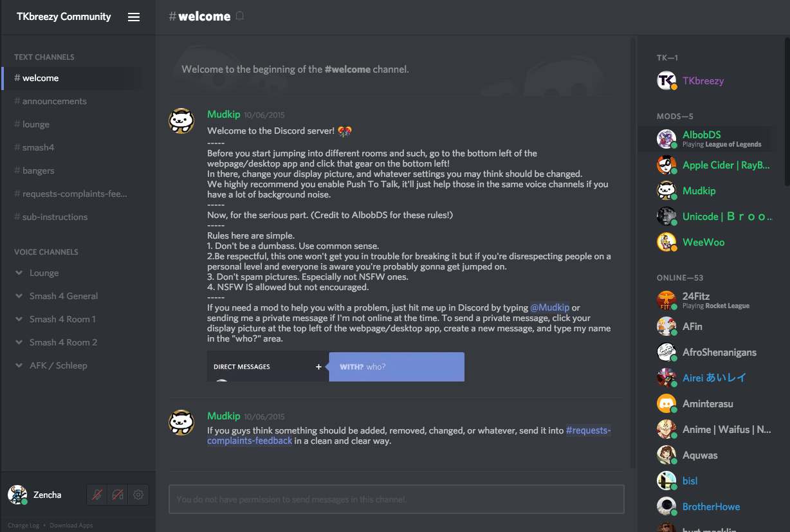Toggle microphone mute button

97,495
